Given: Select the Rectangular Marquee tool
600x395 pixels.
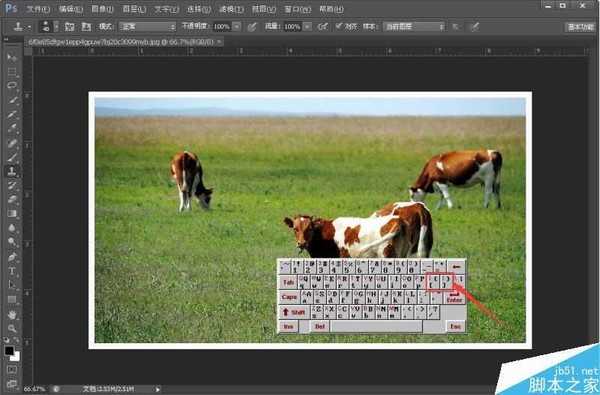Looking at the screenshot, I should [12, 72].
